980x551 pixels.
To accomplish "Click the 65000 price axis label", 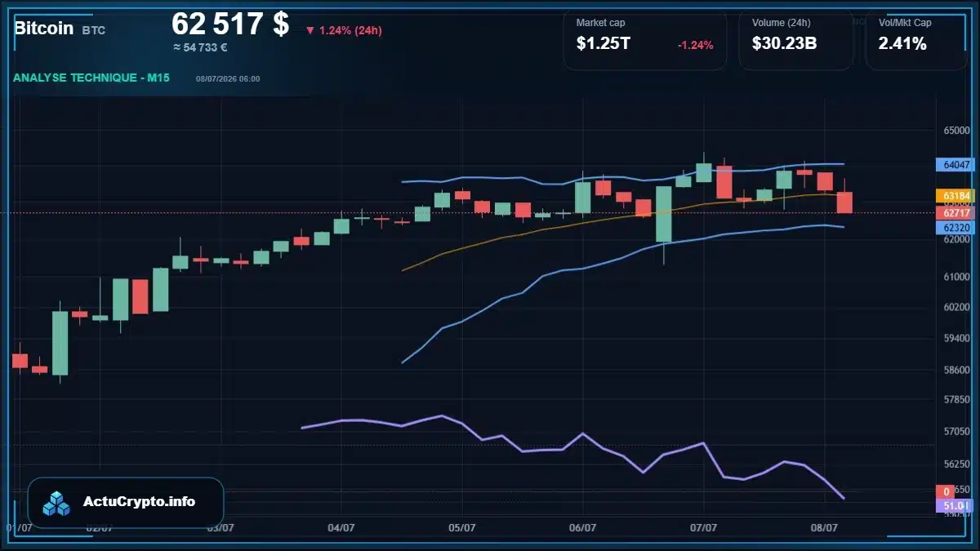I will click(x=956, y=131).
